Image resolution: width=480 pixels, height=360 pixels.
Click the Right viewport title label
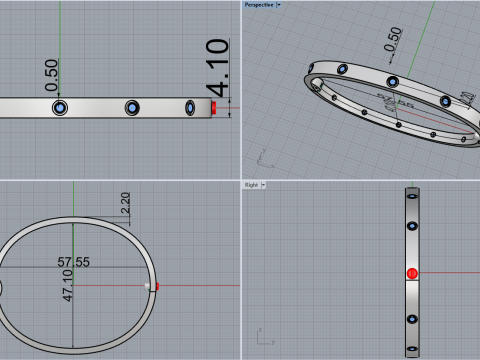point(251,185)
